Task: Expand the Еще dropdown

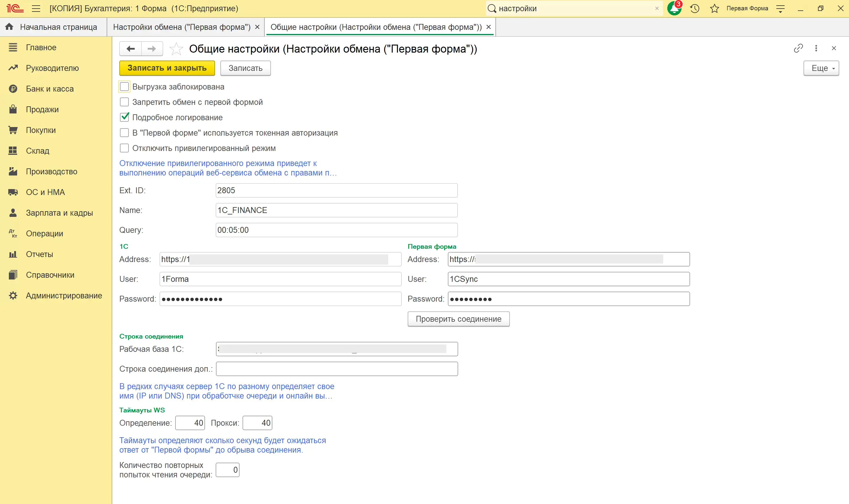Action: pos(821,68)
